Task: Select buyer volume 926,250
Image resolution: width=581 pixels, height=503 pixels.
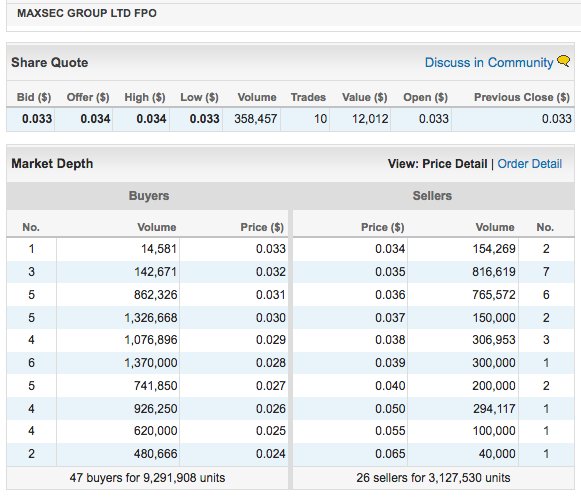Action: [156, 408]
